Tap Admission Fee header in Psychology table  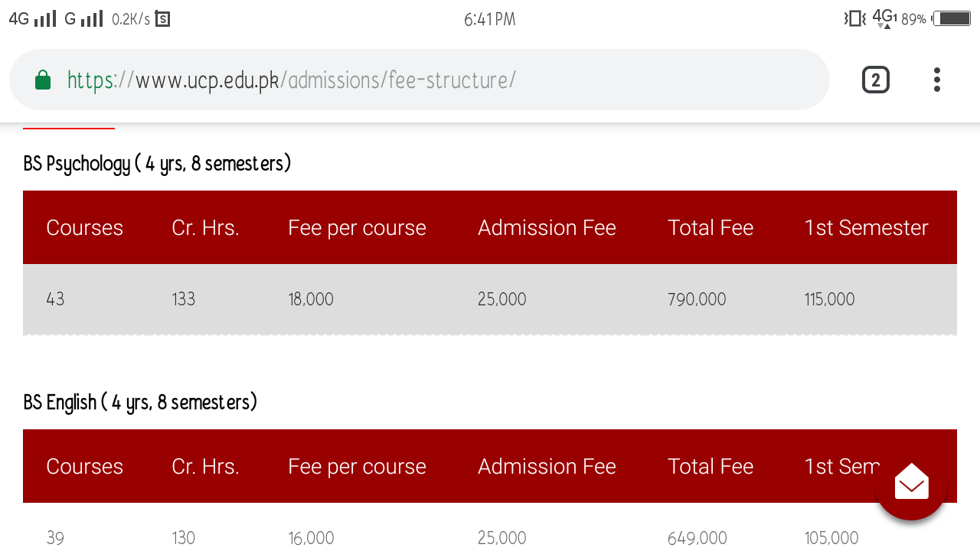[x=547, y=227]
